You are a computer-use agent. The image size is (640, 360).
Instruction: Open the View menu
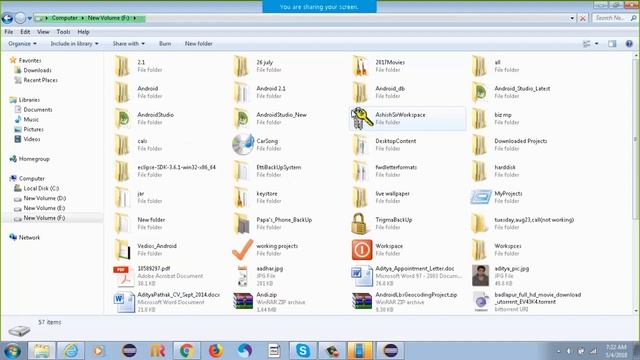(43, 32)
